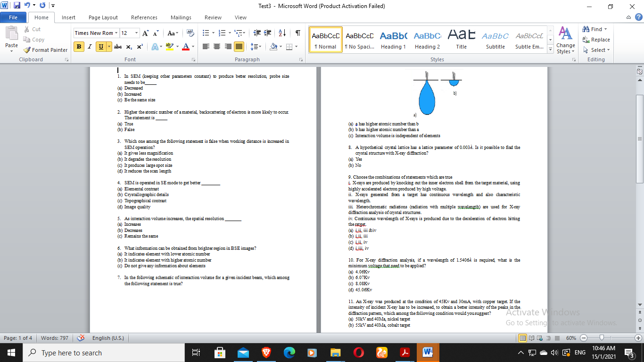
Task: Apply text highlight color
Action: pos(170,46)
